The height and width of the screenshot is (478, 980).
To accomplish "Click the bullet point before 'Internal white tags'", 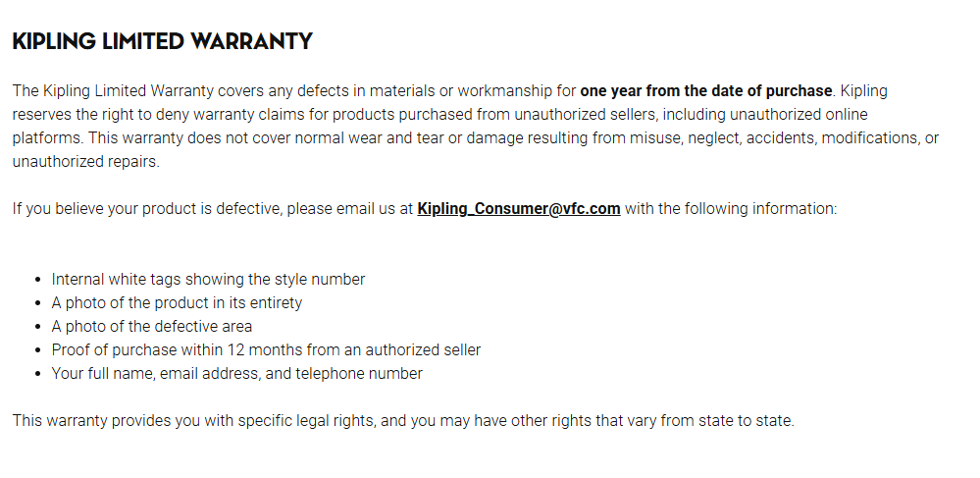I will coord(37,280).
